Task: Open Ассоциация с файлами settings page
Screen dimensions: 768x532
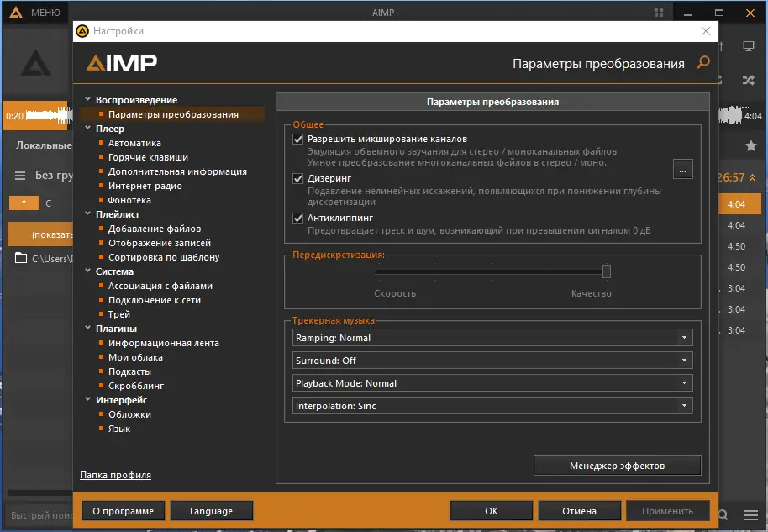Action: point(160,286)
